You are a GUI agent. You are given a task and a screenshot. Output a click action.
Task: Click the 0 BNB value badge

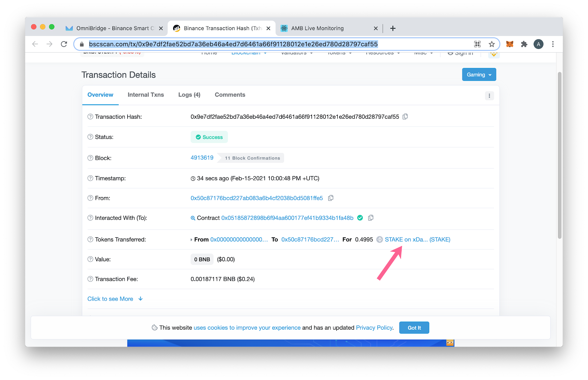pos(202,259)
